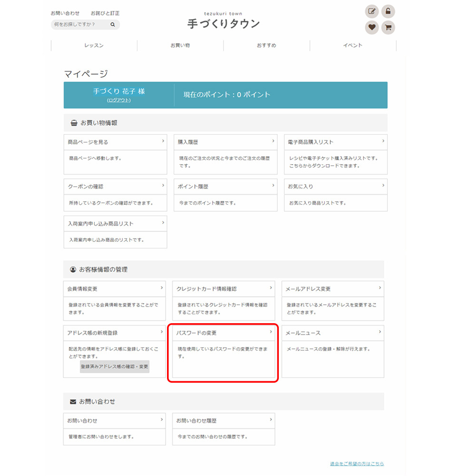Click the pencil edit icon in header
Screen dimensions: 452x476
pyautogui.click(x=372, y=11)
